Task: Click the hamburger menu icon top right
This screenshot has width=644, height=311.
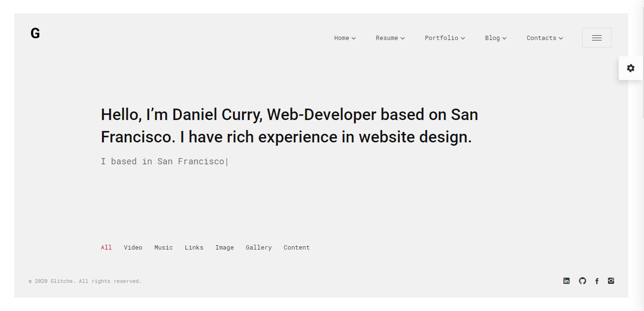Action: 596,37
